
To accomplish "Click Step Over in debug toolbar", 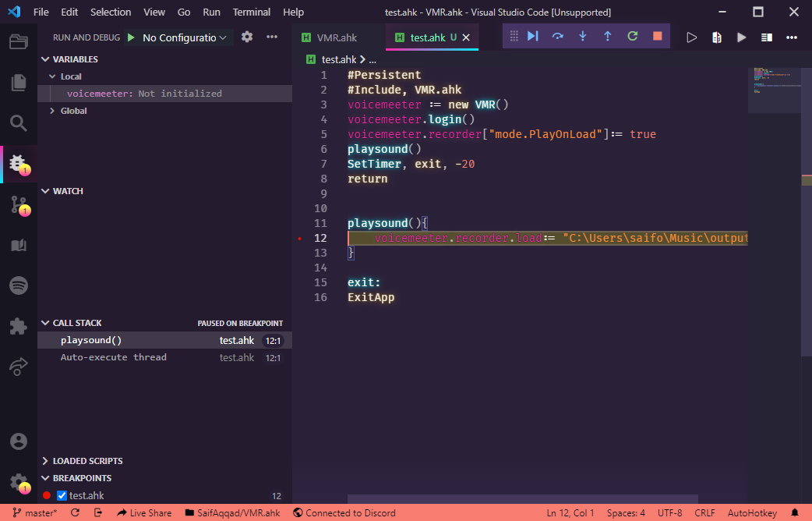I will 558,36.
